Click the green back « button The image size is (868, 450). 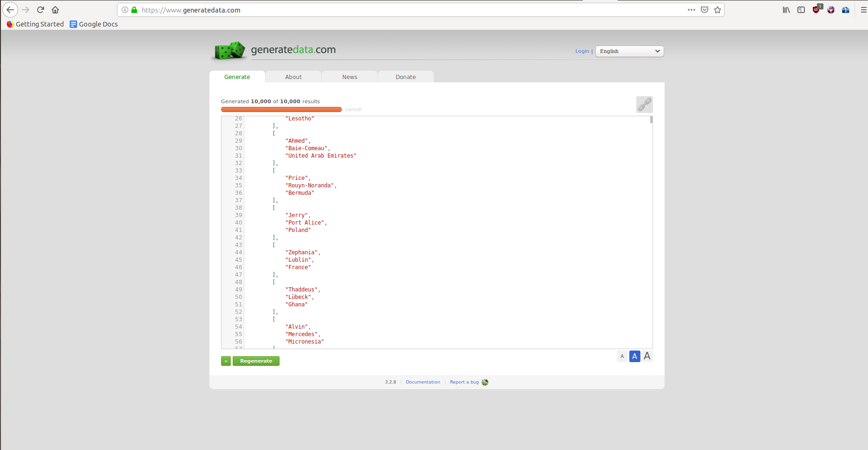click(226, 361)
